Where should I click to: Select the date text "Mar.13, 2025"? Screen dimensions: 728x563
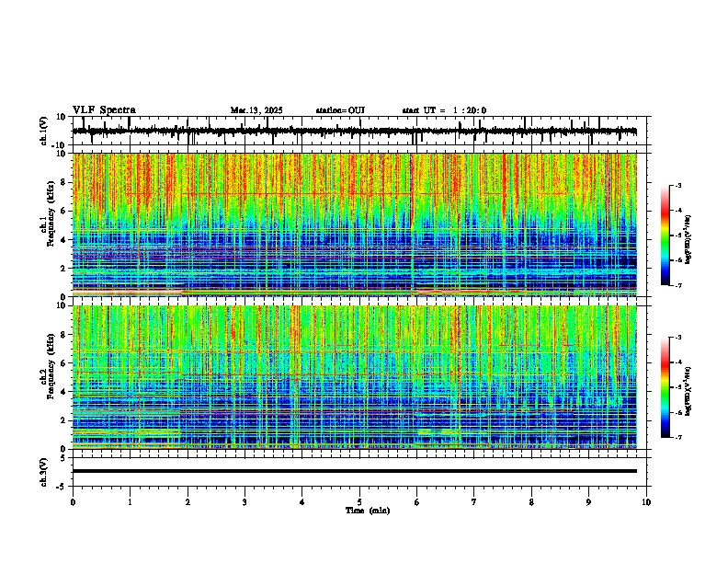tap(256, 110)
